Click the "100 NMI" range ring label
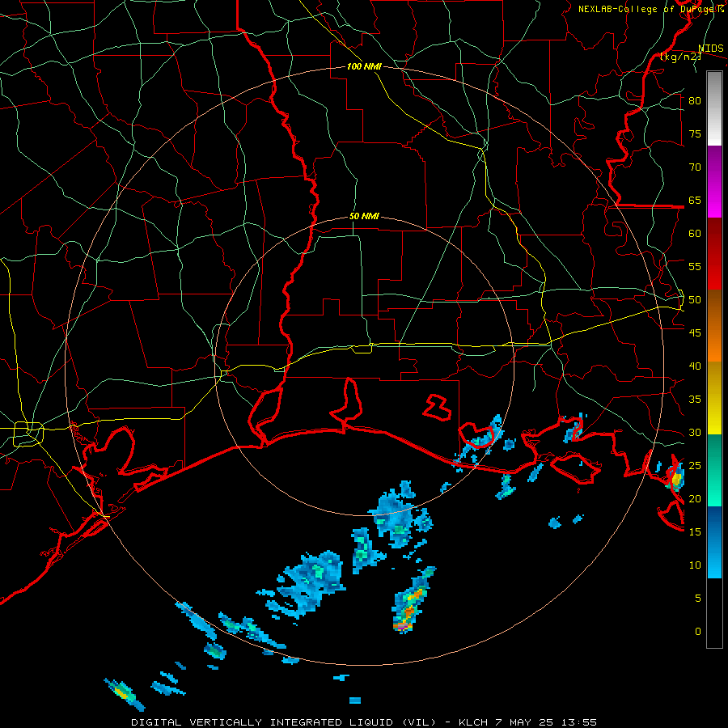Image resolution: width=728 pixels, height=728 pixels. pos(364,67)
